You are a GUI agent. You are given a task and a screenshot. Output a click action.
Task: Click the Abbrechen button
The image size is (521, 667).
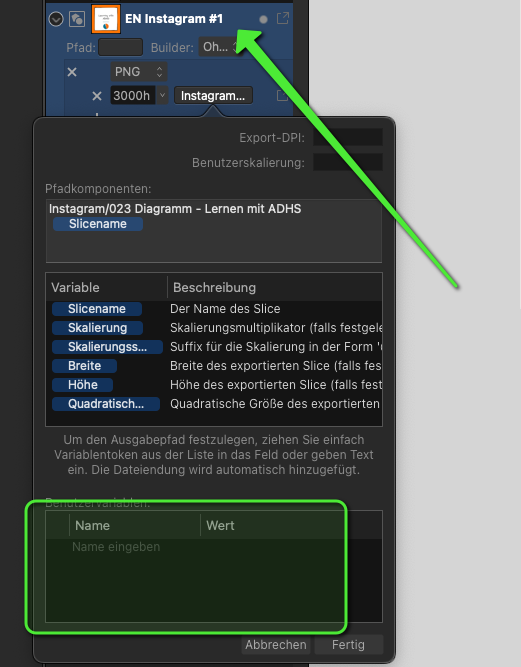(276, 644)
